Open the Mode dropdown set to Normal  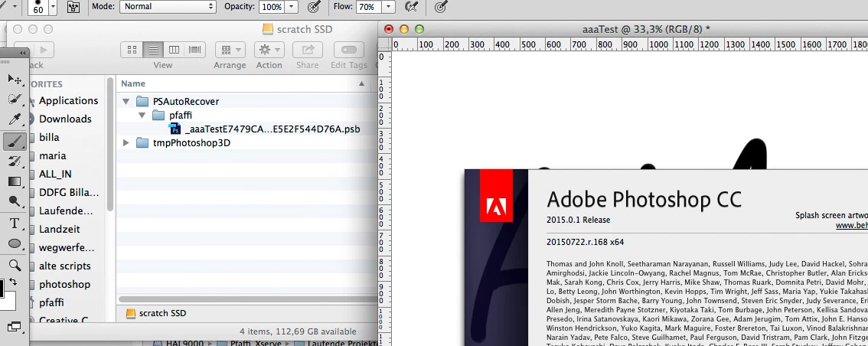(x=168, y=7)
